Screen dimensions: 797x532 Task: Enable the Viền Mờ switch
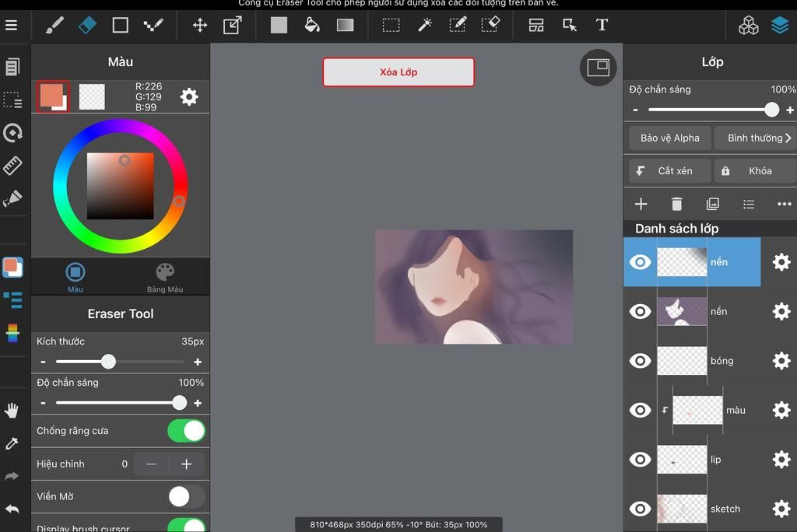(187, 496)
